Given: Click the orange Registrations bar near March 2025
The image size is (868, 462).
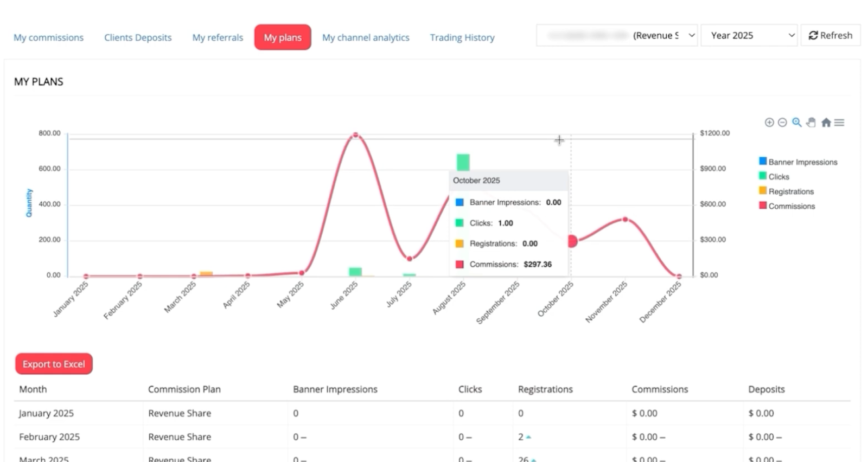Looking at the screenshot, I should pos(206,274).
